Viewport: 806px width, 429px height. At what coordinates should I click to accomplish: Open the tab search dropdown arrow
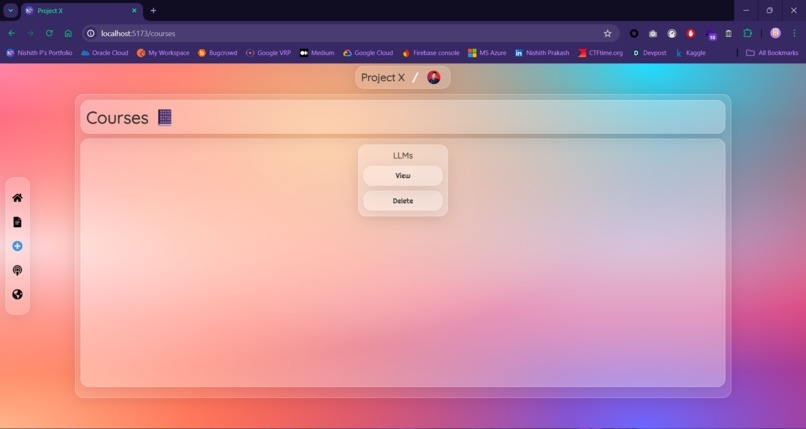point(10,10)
